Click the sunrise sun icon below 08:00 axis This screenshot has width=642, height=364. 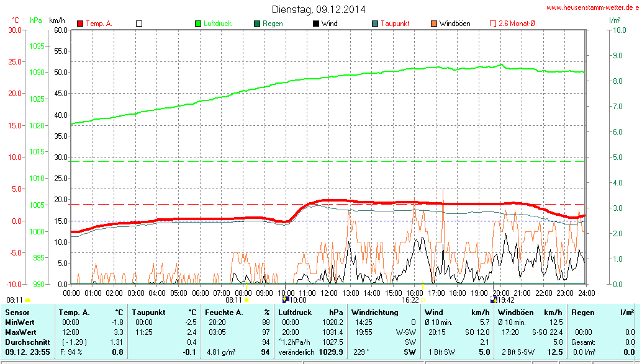pyautogui.click(x=246, y=300)
